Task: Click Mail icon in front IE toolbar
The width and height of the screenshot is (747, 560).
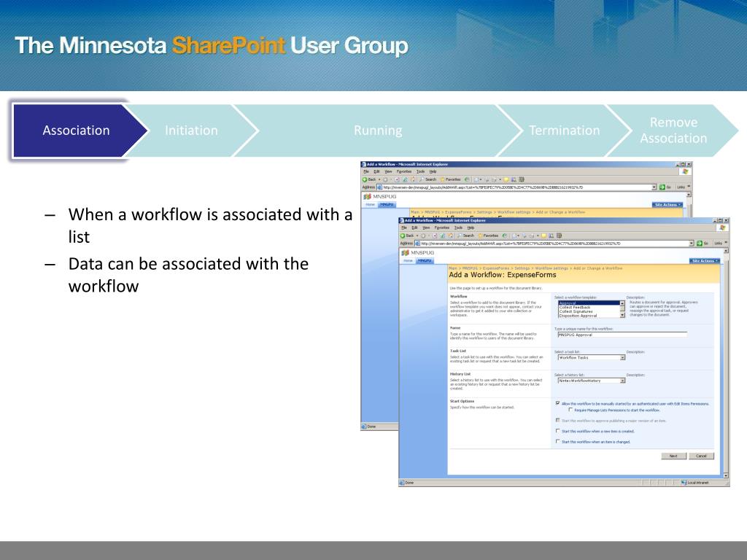Action: tap(515, 236)
